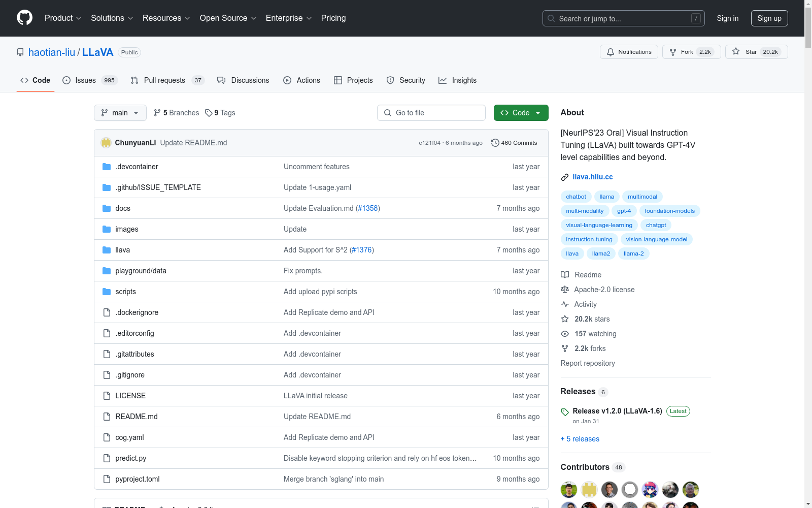Viewport: 812px width, 508px height.
Task: Open the #1376 pull request link
Action: point(362,250)
